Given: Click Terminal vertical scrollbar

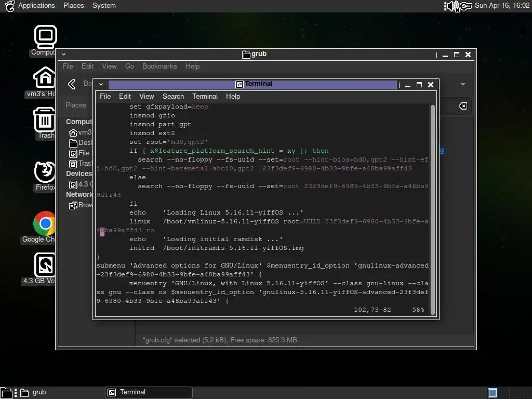Looking at the screenshot, I should [433, 210].
